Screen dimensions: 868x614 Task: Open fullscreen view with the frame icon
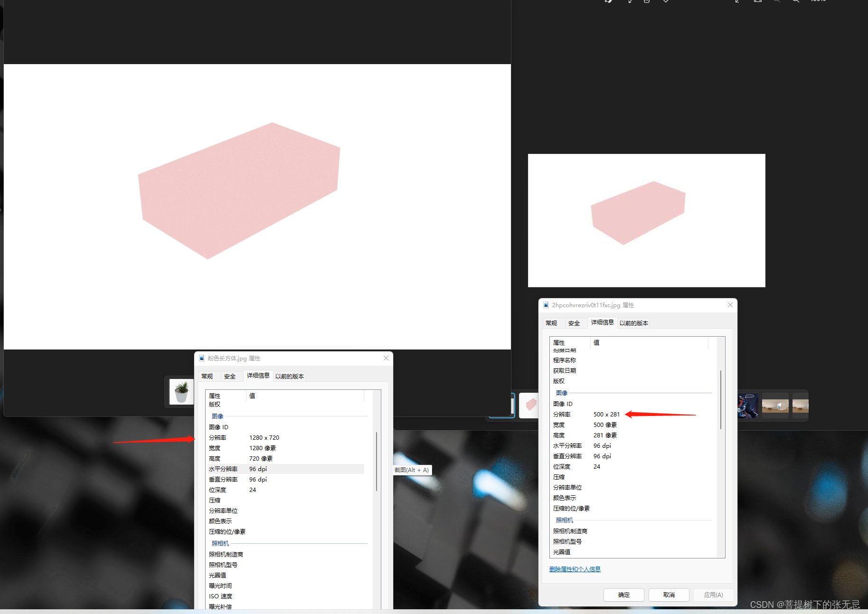(x=758, y=2)
